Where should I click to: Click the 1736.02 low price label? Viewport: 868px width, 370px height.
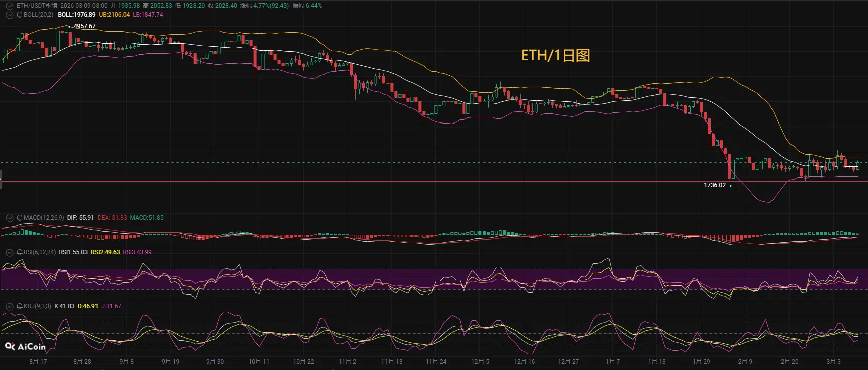coord(715,185)
